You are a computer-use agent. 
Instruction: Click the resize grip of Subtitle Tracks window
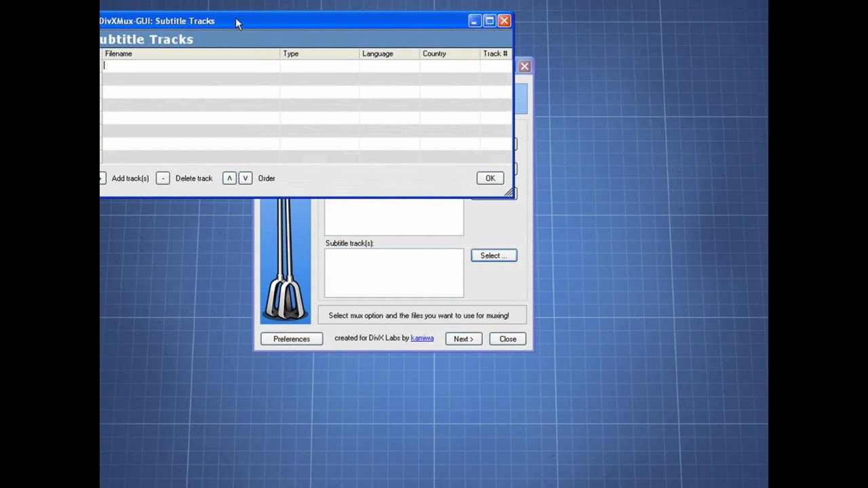pyautogui.click(x=509, y=193)
